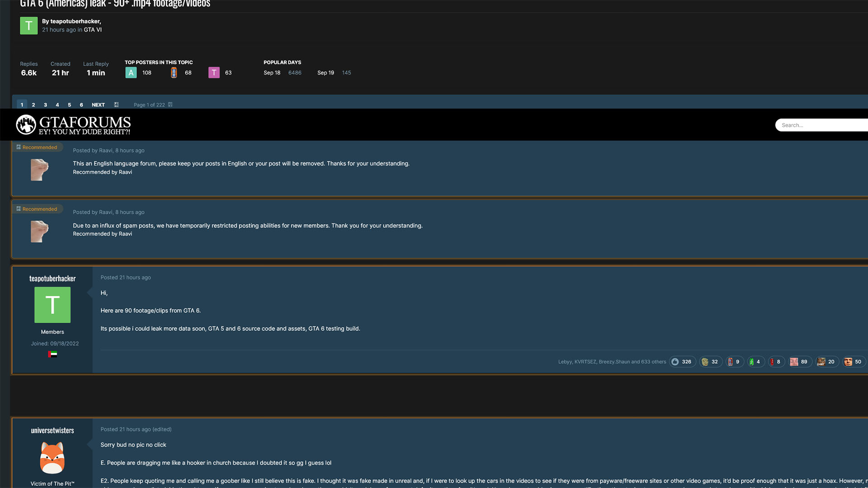The height and width of the screenshot is (488, 868).
Task: Click 'Joined: 09/18/2022' text
Action: 55,343
